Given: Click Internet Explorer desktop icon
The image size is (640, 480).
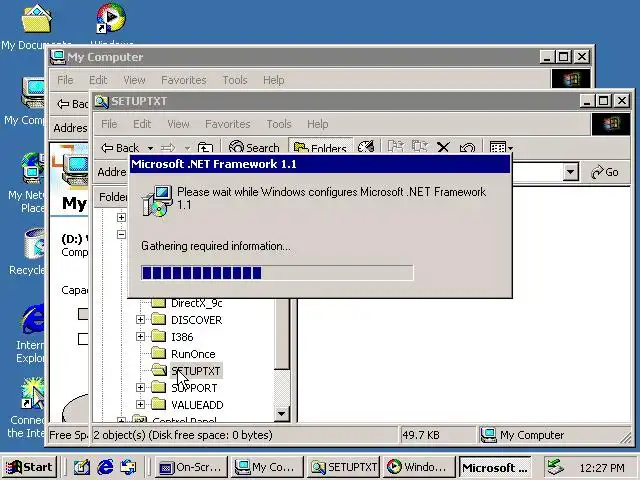Looking at the screenshot, I should click(x=33, y=319).
